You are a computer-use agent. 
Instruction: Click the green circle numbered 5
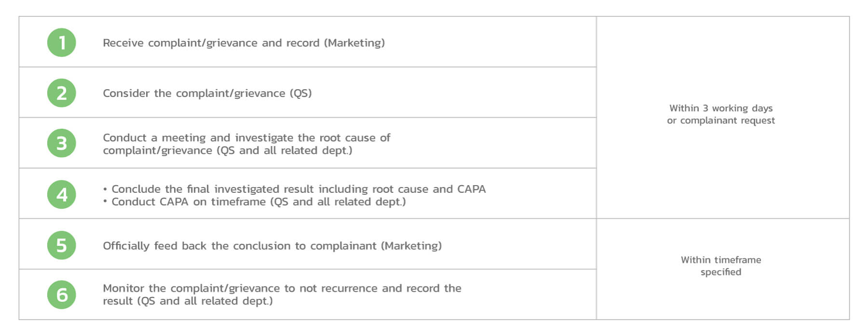click(x=62, y=245)
